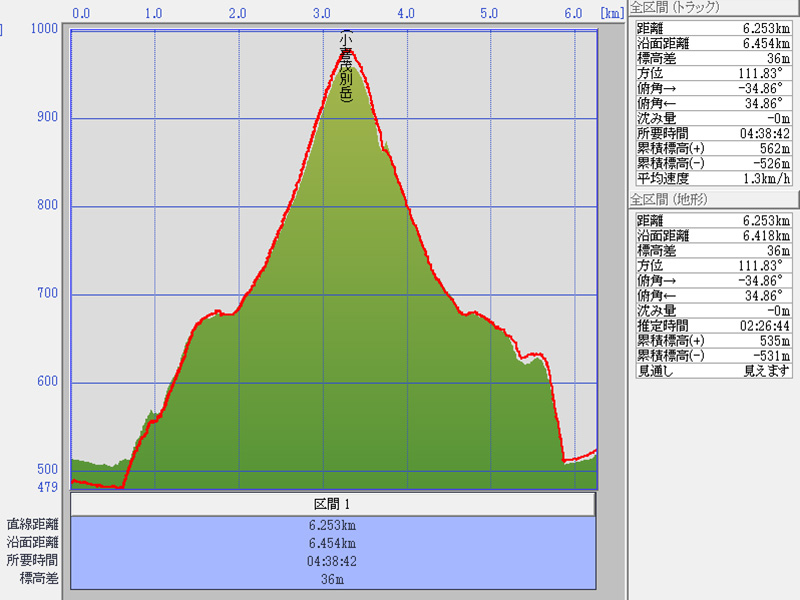Select the 平均速度 row showing 1.3km/h
The width and height of the screenshot is (800, 600).
point(714,179)
